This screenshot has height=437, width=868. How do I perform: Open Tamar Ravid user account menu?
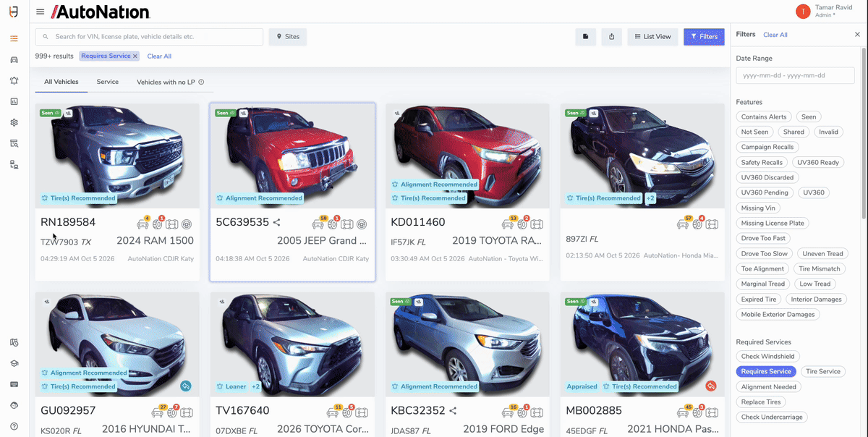(825, 11)
